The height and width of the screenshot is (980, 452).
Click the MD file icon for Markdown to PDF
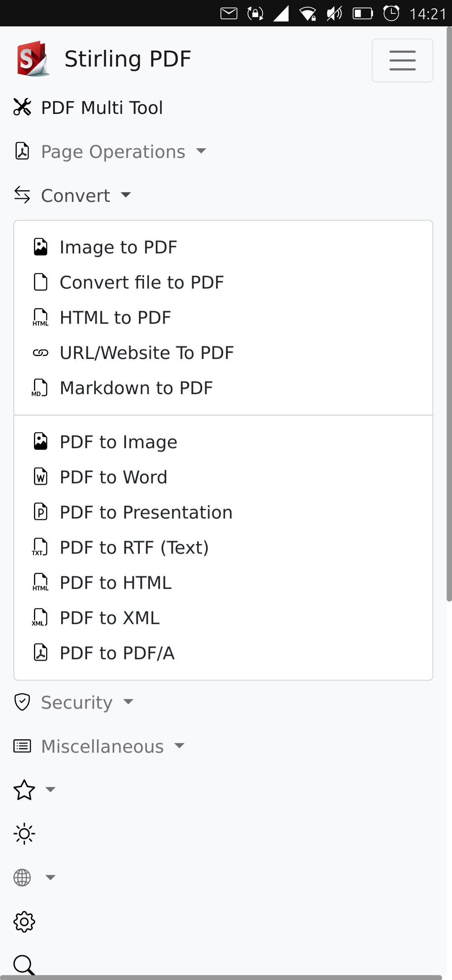coord(40,388)
